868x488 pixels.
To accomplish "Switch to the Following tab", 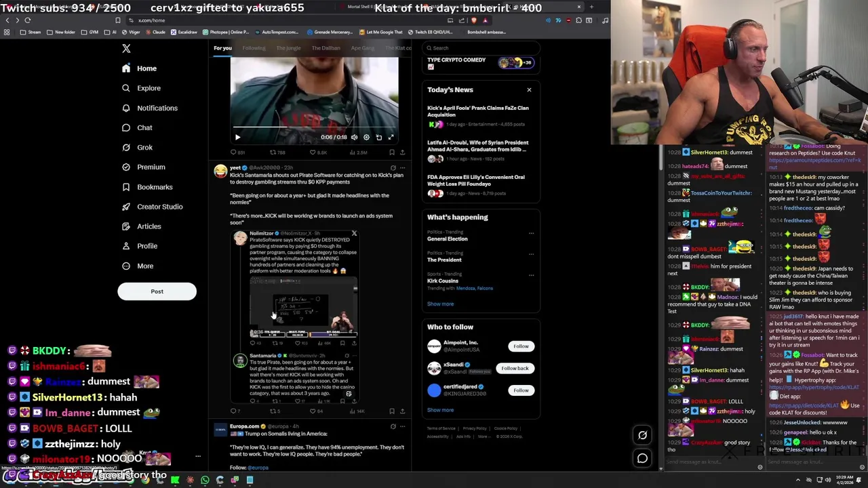I will click(x=254, y=48).
